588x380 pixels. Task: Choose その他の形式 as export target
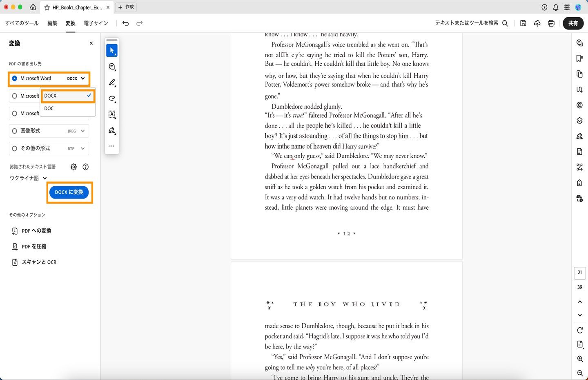15,148
